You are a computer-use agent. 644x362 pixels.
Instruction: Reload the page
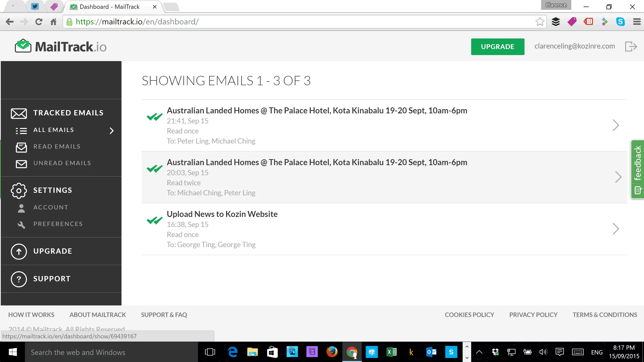pyautogui.click(x=39, y=22)
